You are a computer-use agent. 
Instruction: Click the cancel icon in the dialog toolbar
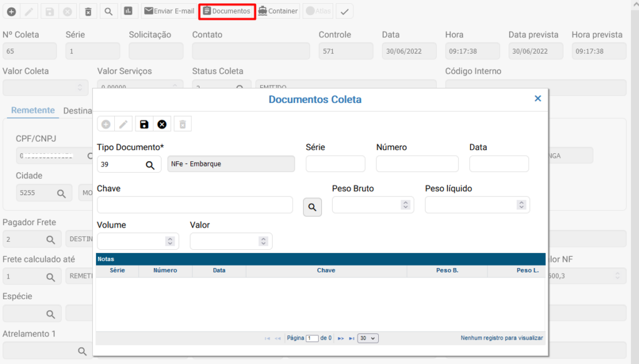(x=162, y=124)
